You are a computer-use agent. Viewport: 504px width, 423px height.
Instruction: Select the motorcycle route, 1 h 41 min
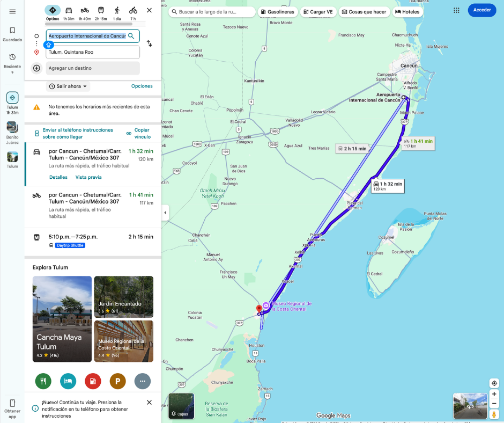93,207
